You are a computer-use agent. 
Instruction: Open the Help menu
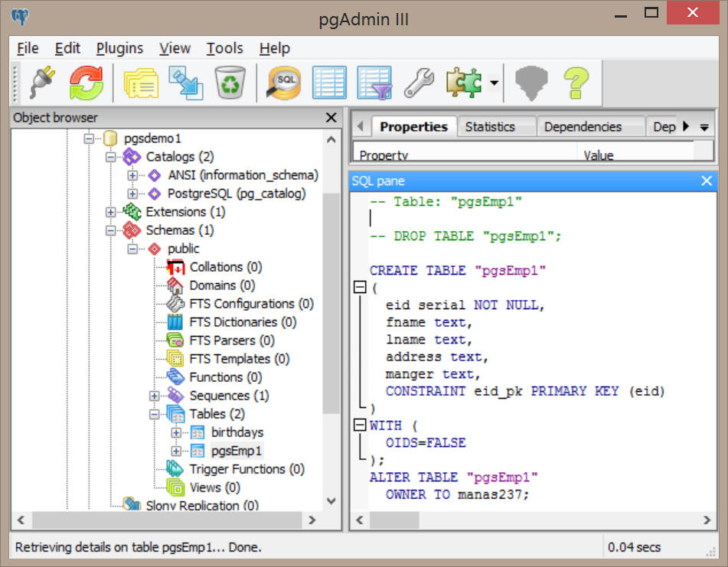click(x=274, y=48)
